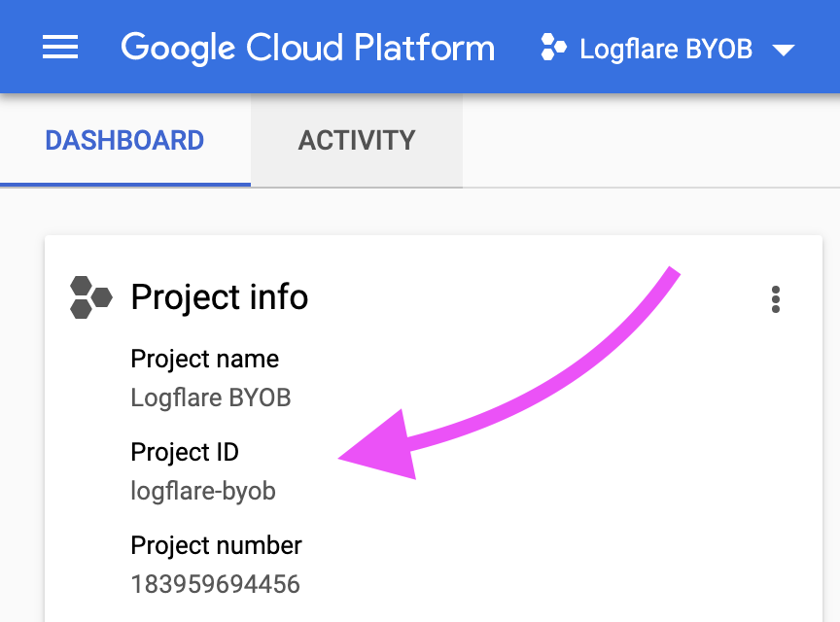Screen dimensions: 840x622
Task: Click the hexagon project icon in header
Action: click(553, 48)
